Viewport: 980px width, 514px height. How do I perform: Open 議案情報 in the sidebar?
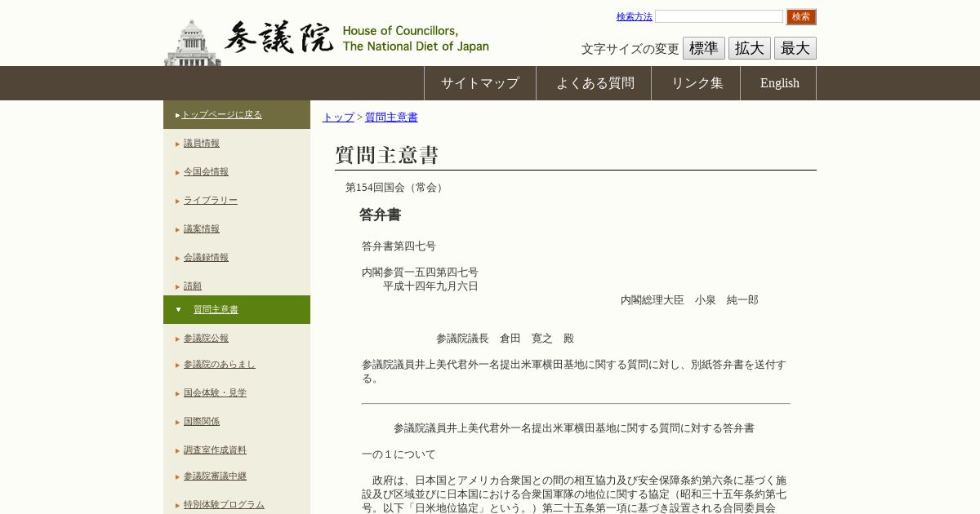(202, 228)
